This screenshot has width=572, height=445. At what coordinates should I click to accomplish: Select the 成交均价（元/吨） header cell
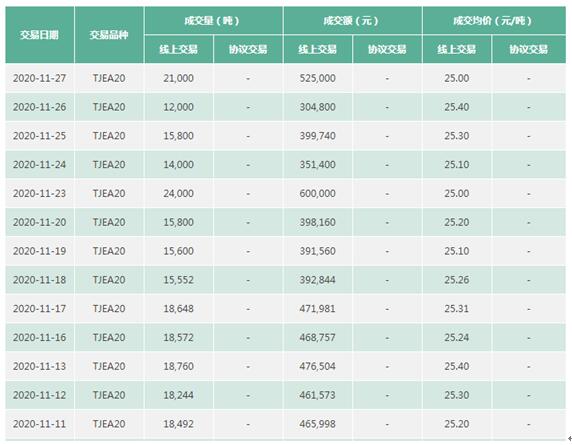point(494,20)
